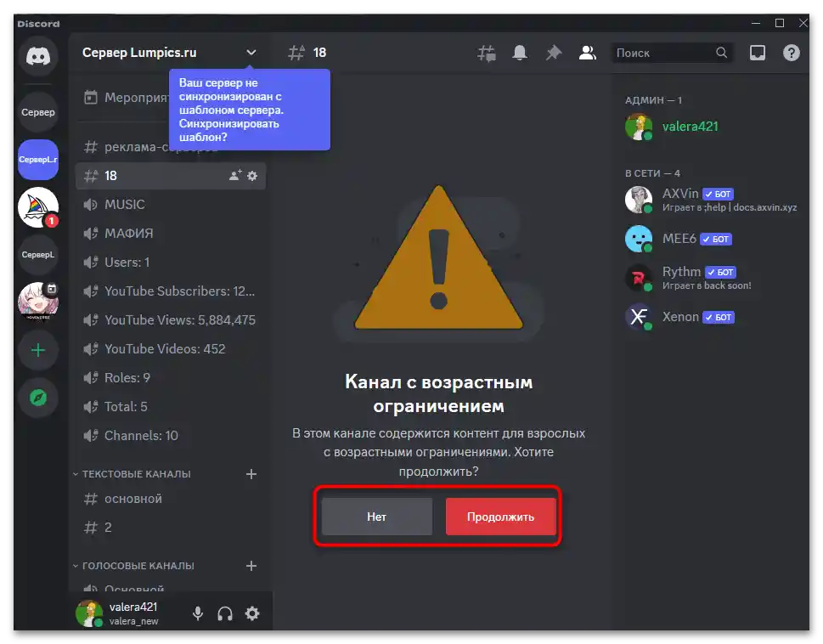Viewport: 823px width, 644px height.
Task: Open Мероприятия events item
Action: pos(126,98)
